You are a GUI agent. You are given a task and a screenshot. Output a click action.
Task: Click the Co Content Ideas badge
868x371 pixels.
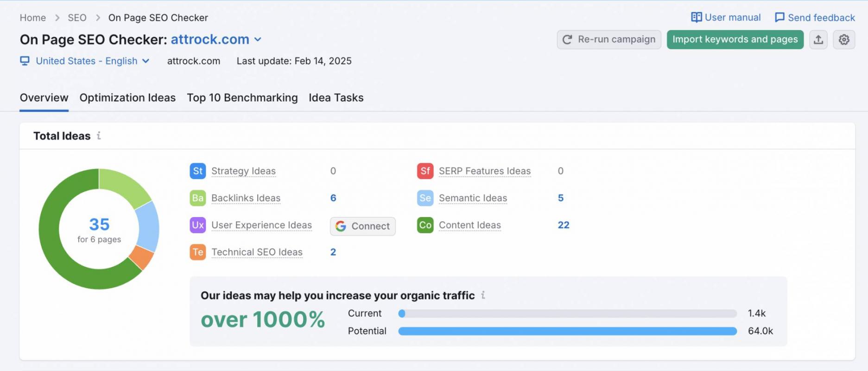tap(425, 225)
